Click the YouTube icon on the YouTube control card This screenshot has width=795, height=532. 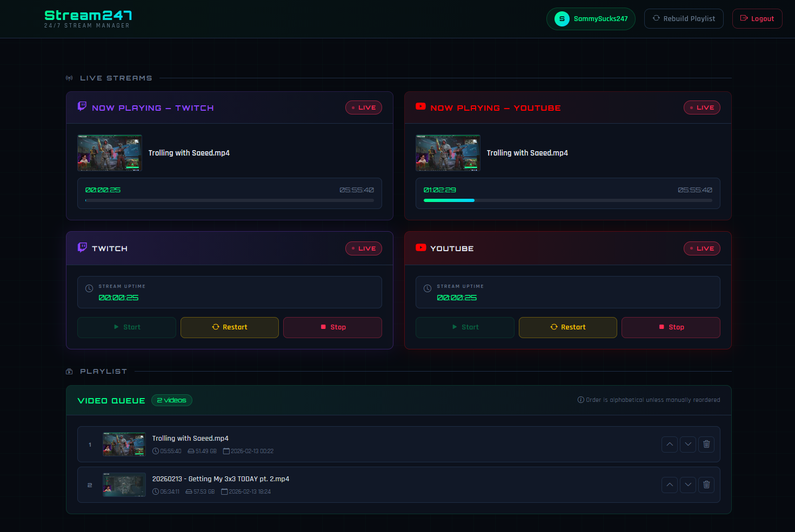(x=420, y=247)
